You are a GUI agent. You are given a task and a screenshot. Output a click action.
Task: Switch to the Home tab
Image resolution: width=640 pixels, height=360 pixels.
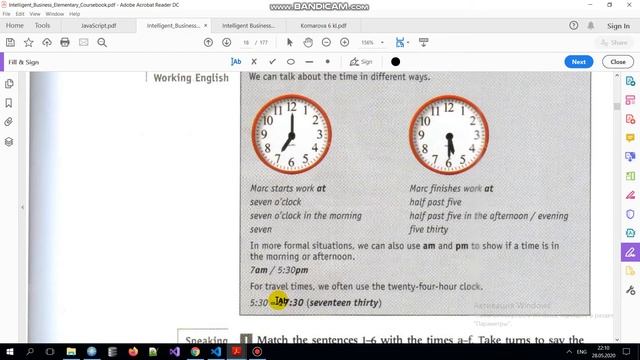15,25
